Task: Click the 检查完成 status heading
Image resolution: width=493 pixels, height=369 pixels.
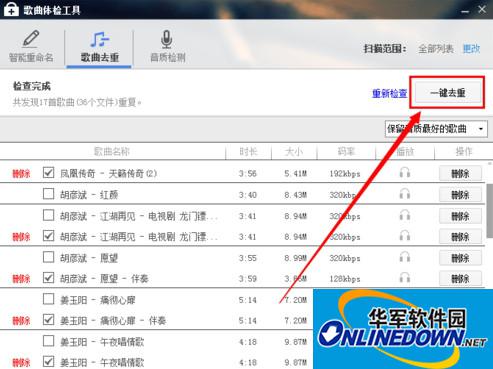Action: (x=32, y=86)
